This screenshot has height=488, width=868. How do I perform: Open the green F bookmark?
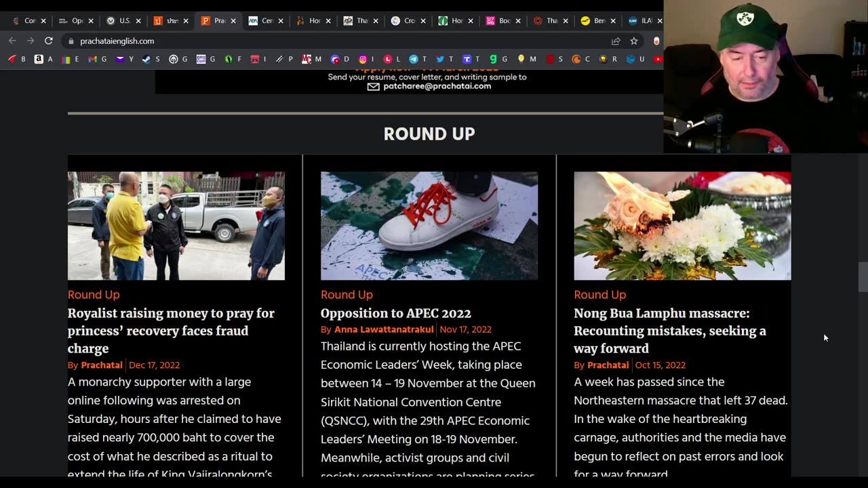point(233,59)
